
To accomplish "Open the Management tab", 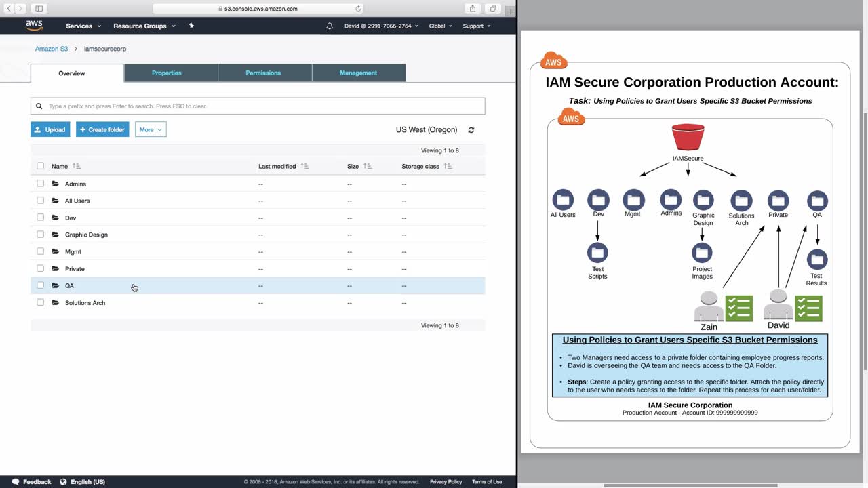I will (x=359, y=73).
